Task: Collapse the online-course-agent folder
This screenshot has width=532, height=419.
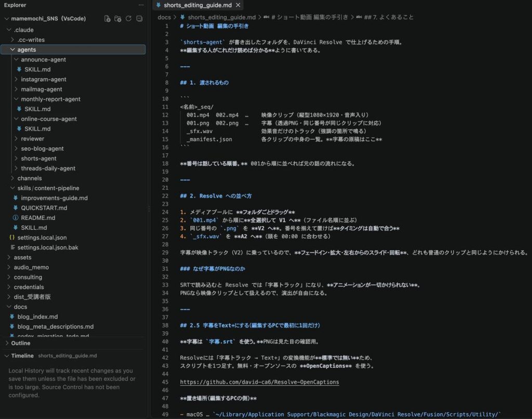Action: (16, 119)
